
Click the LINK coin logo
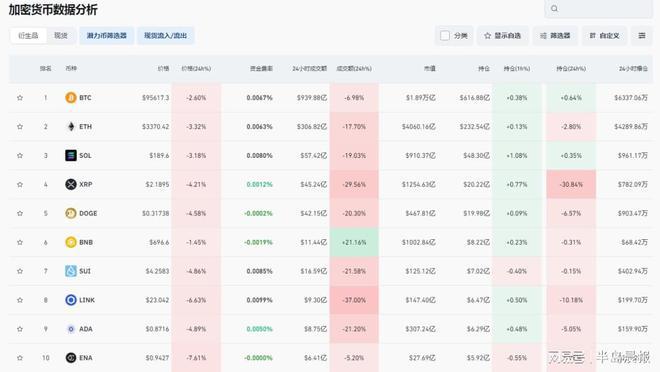coord(71,300)
